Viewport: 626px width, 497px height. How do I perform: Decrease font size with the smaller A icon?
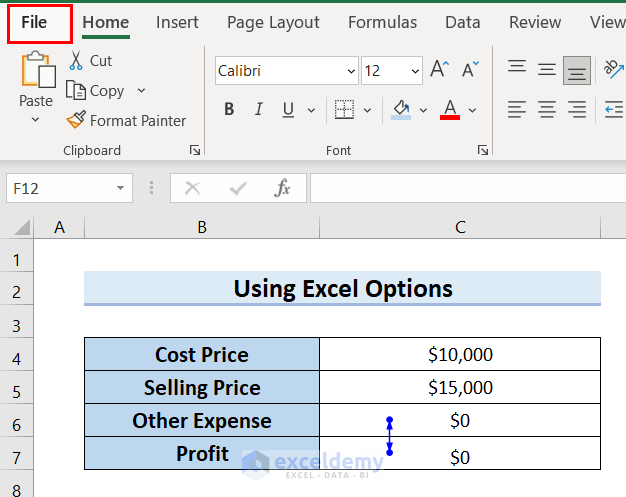point(469,70)
